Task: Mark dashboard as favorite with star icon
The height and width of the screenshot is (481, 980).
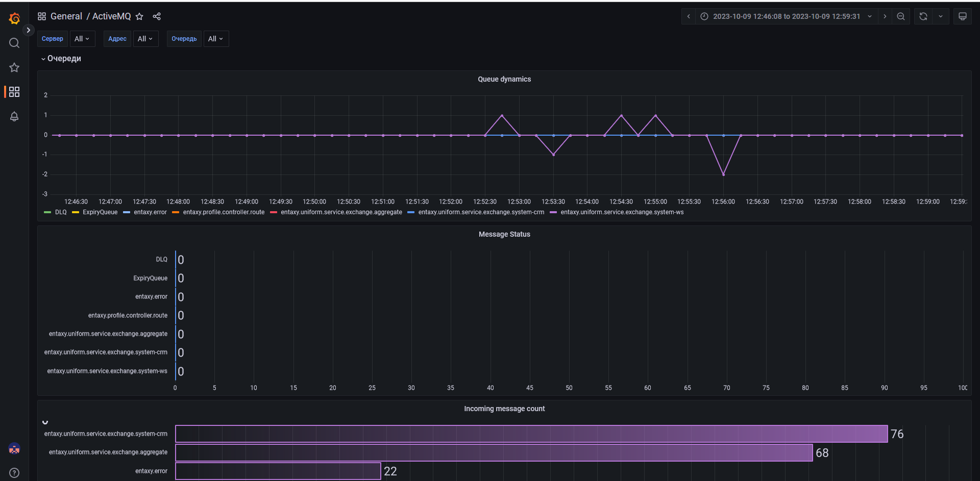Action: [x=139, y=16]
